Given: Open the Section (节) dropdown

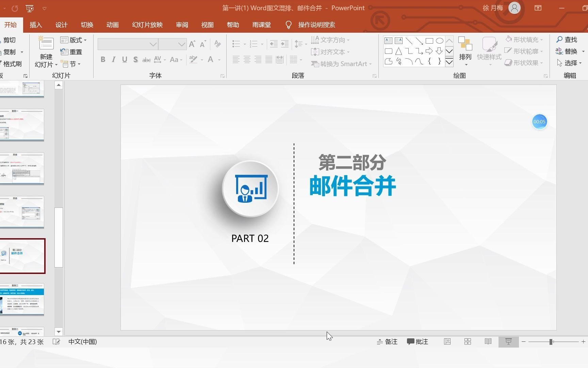Looking at the screenshot, I should pos(70,64).
